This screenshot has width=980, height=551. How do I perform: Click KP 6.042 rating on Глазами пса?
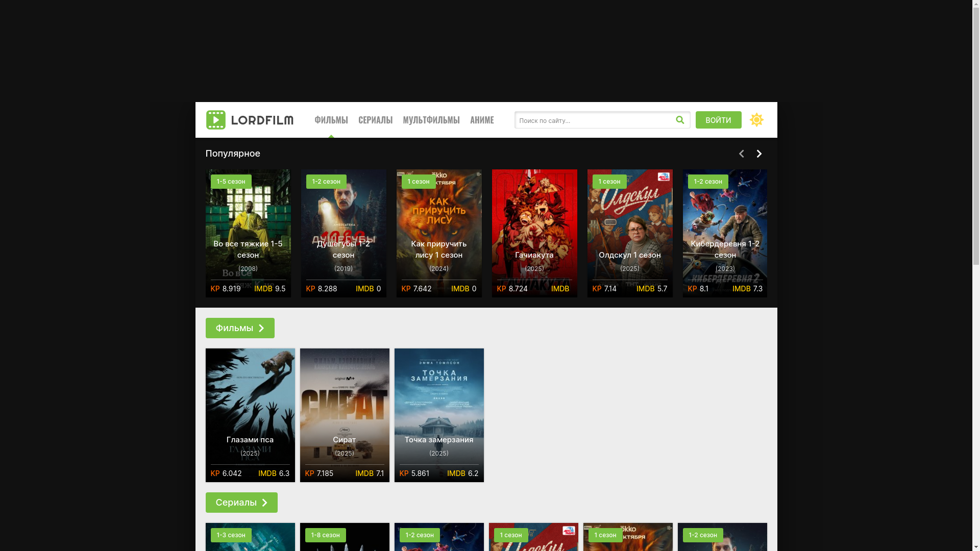(226, 473)
